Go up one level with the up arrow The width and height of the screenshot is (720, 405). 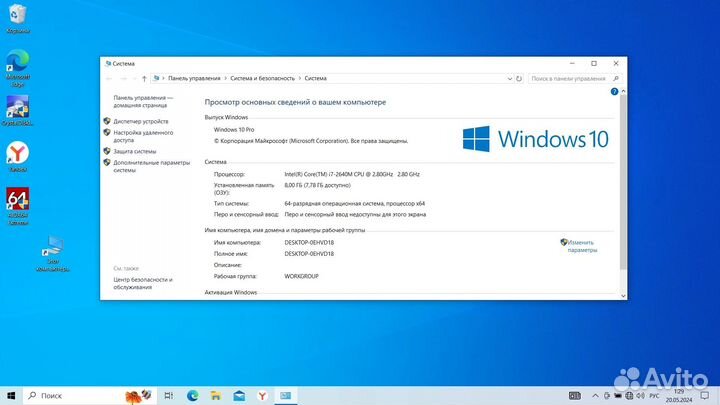(144, 79)
